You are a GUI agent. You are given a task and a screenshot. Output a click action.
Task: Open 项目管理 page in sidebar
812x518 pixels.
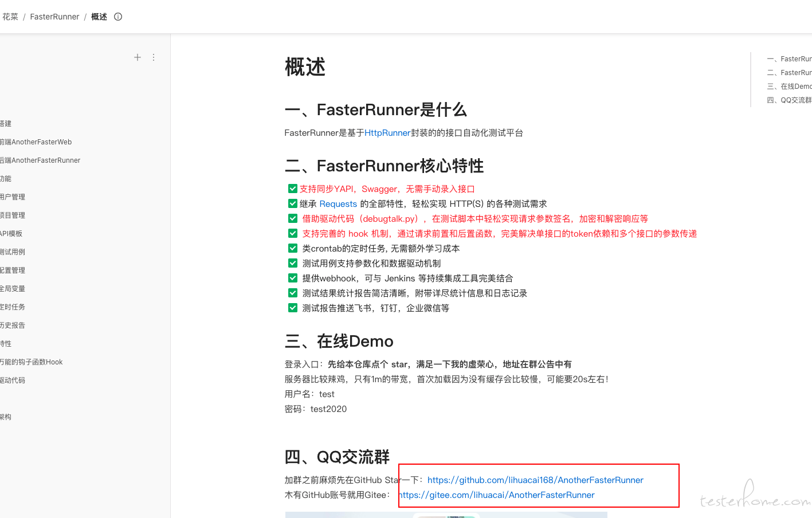coord(13,215)
